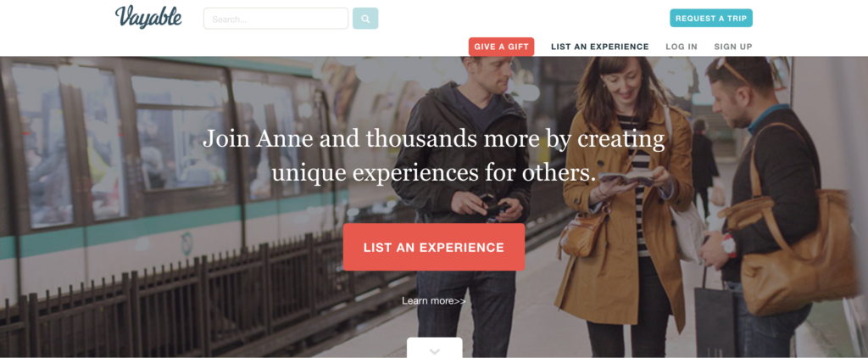The image size is (868, 358).
Task: Follow the Learn more>> link
Action: pyautogui.click(x=433, y=301)
